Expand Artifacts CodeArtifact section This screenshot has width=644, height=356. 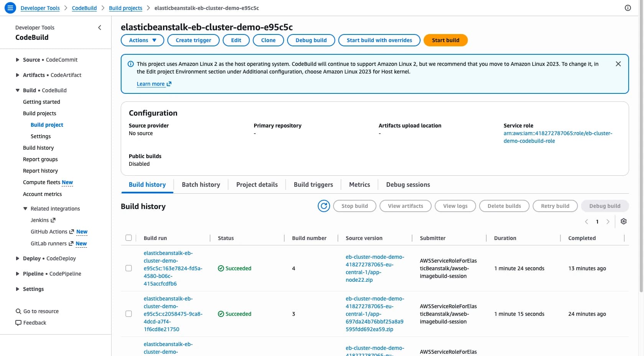(18, 75)
